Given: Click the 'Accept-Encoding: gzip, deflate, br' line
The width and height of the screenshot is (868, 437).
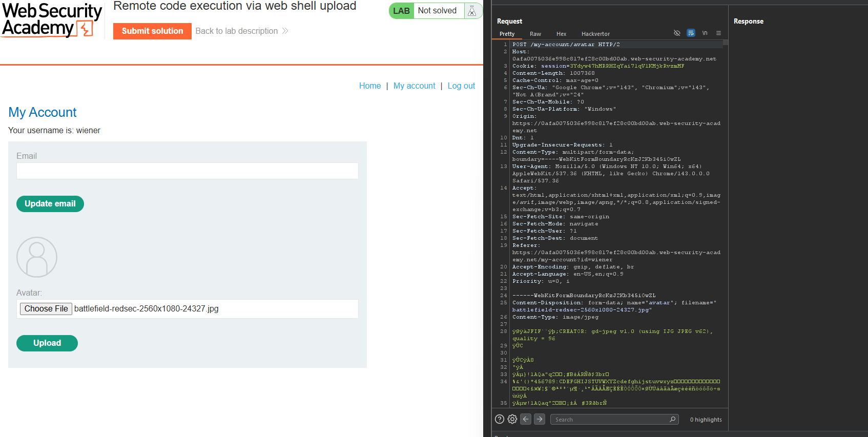Looking at the screenshot, I should 573,267.
